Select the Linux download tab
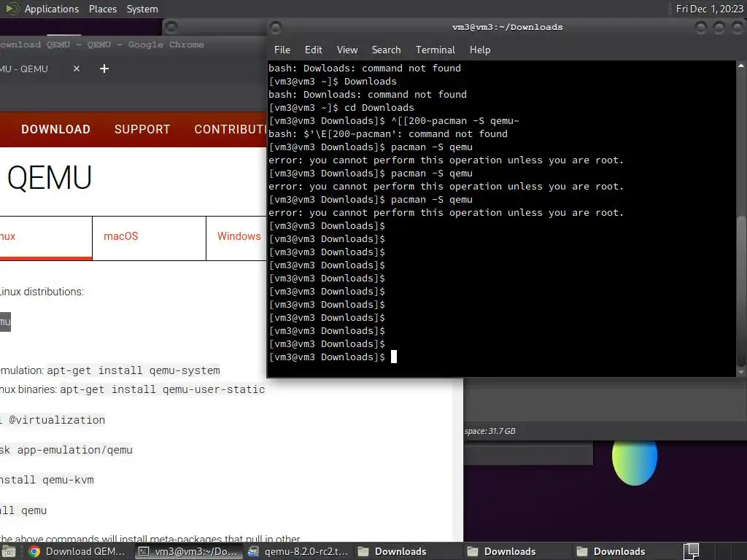This screenshot has width=747, height=560. click(x=46, y=238)
